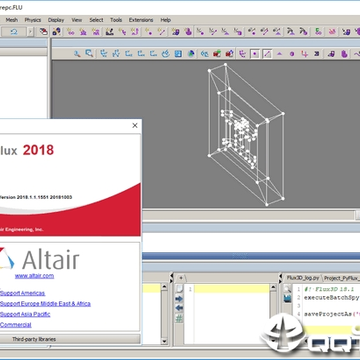This screenshot has width=360, height=360.
Task: Click the down arrow of the left bottom pane scrollbar
Action: 164,341
